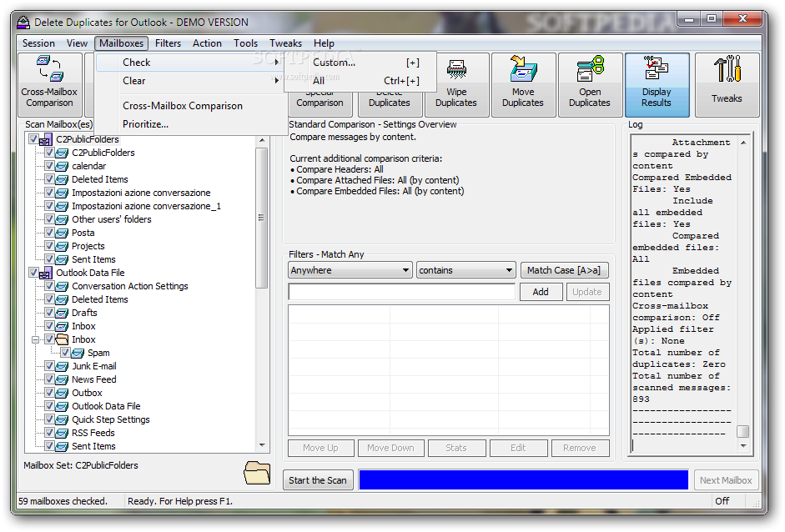Expand the Check submenu arrow
Viewport: 785px width, 532px height.
pyautogui.click(x=276, y=62)
